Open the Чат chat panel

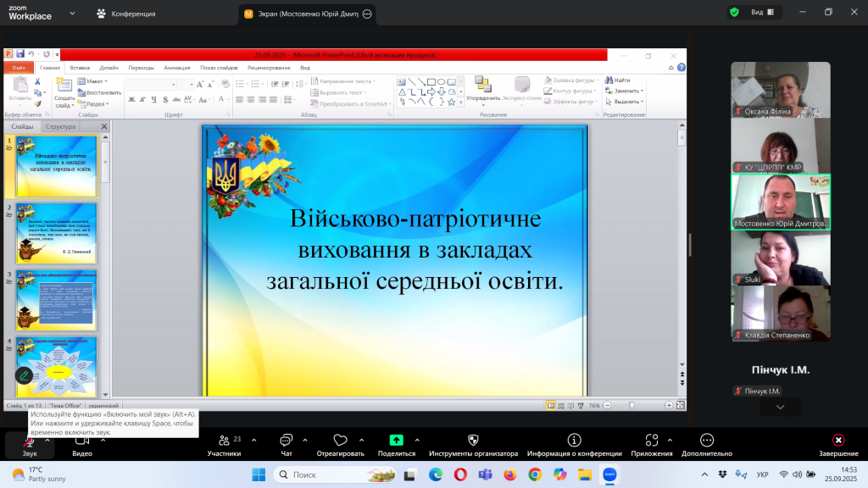(286, 441)
